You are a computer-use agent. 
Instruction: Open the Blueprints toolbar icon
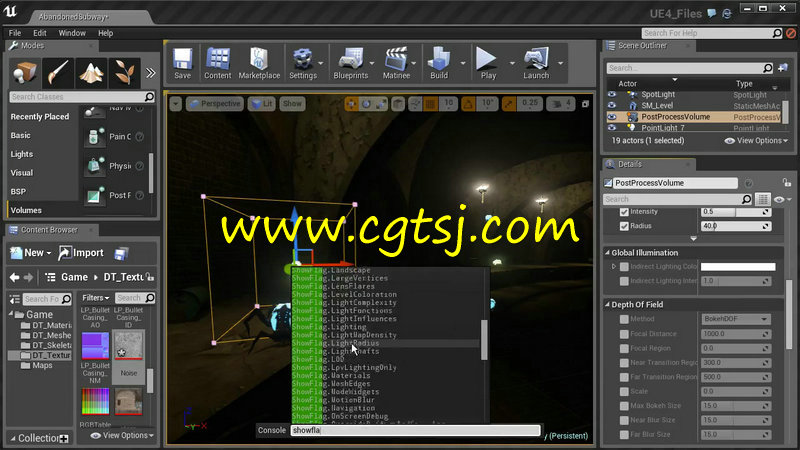pyautogui.click(x=351, y=63)
